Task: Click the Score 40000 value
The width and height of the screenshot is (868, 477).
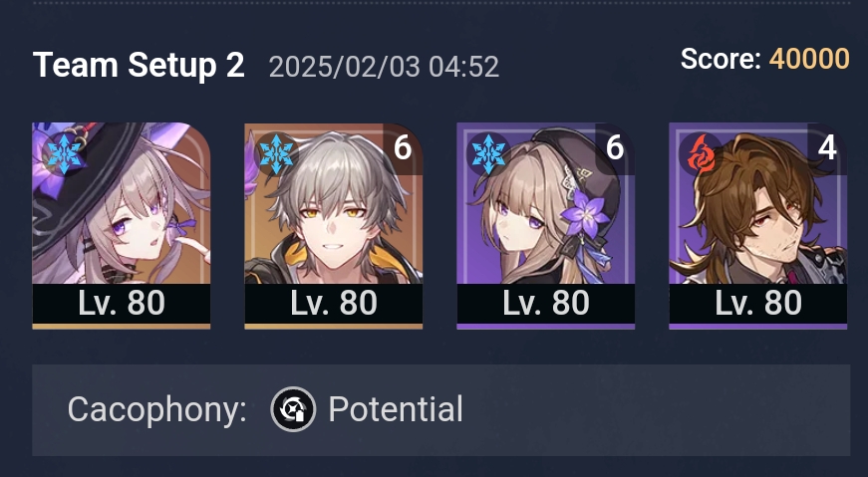Action: tap(809, 59)
